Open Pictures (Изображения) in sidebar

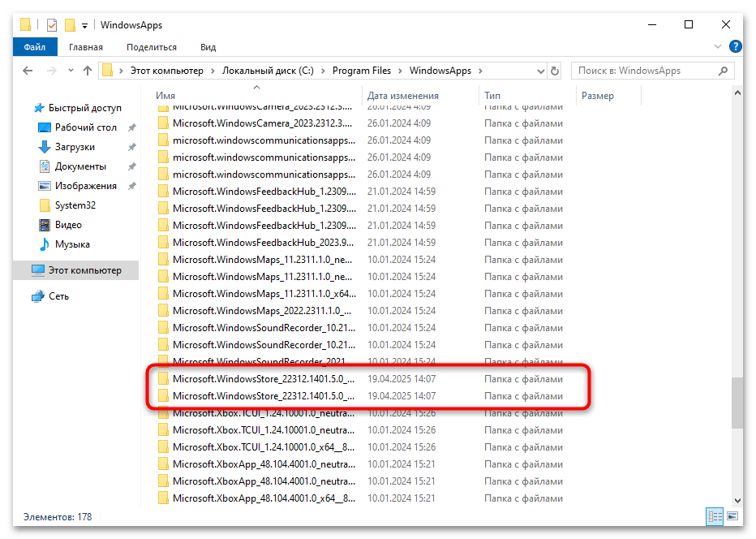point(77,186)
